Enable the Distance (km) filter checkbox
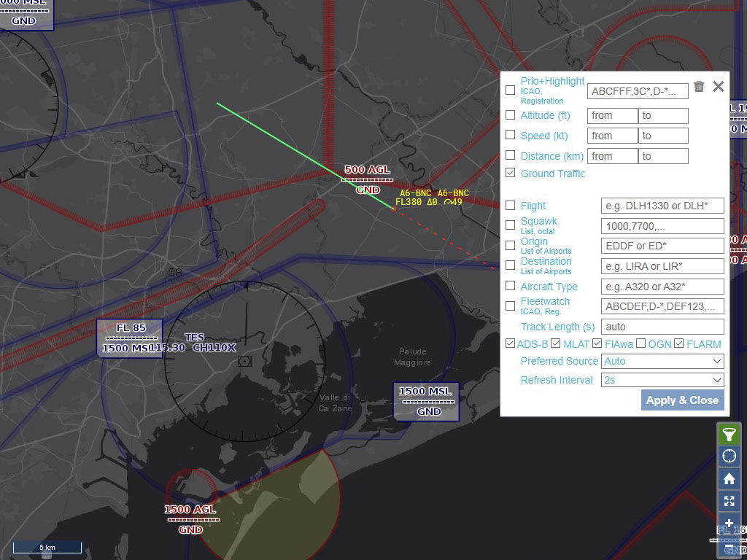The height and width of the screenshot is (560, 747). (x=510, y=155)
